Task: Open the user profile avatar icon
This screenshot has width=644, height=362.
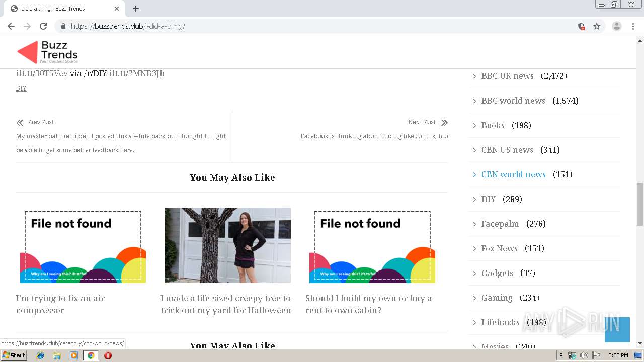Action: coord(617,26)
